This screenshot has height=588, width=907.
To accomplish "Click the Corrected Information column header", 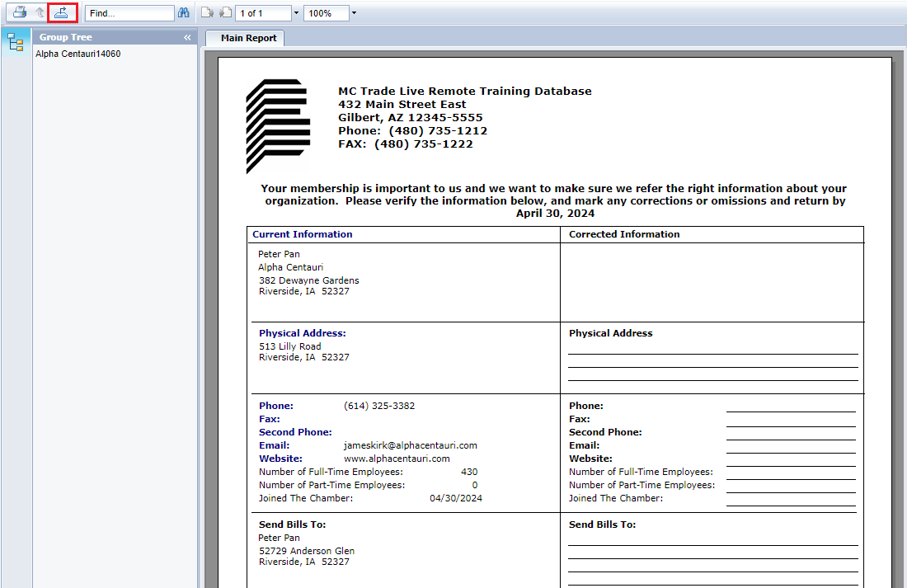I will pos(624,234).
